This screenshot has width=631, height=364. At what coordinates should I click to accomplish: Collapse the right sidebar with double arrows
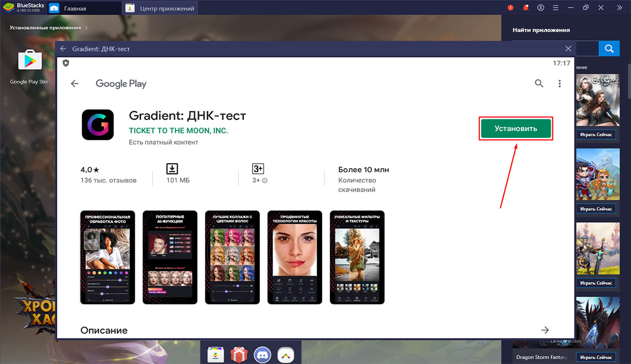619,8
